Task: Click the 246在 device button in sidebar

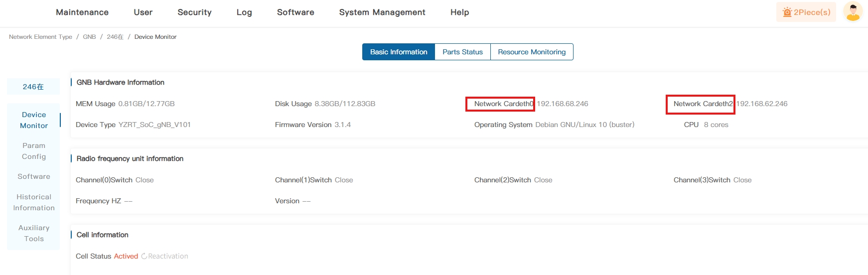Action: point(33,87)
